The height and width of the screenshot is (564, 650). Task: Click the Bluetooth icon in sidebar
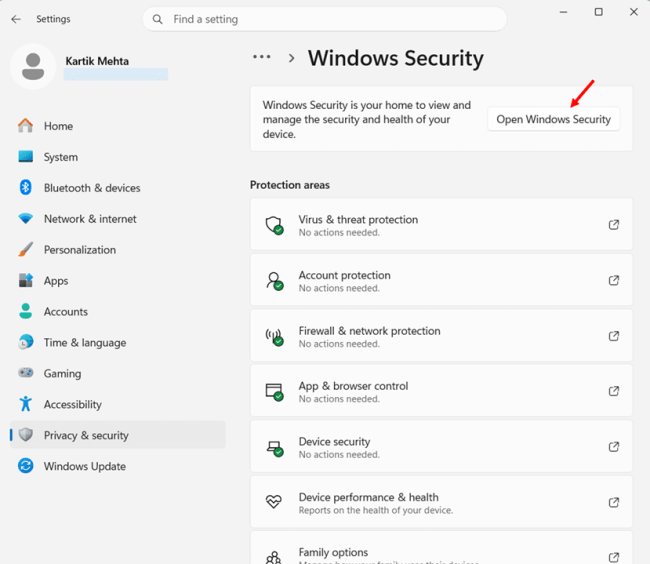click(x=25, y=187)
